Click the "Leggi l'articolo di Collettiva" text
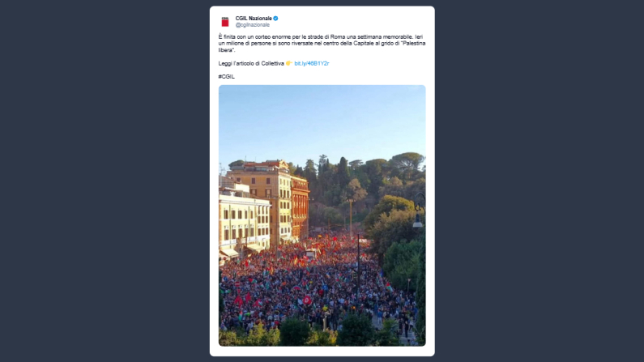Viewport: 644px width, 362px height. click(x=251, y=63)
